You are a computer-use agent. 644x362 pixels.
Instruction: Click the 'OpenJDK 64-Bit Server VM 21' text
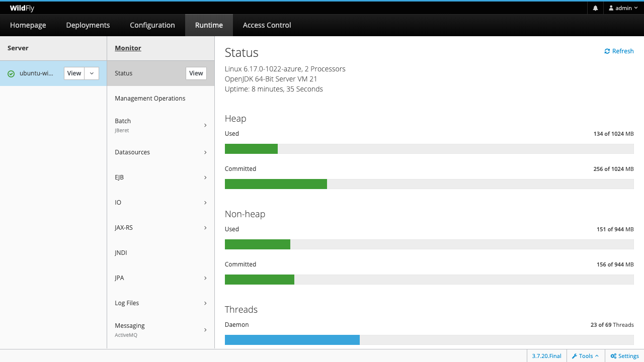pyautogui.click(x=271, y=79)
